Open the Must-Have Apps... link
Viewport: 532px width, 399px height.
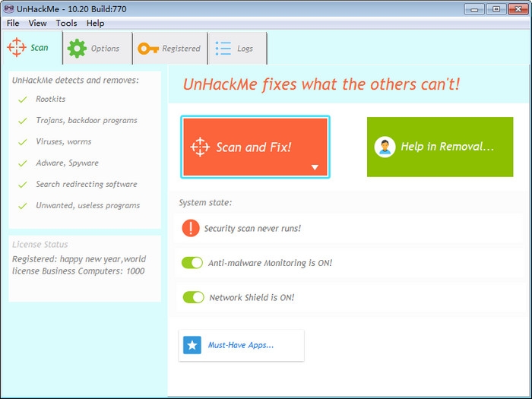click(241, 345)
